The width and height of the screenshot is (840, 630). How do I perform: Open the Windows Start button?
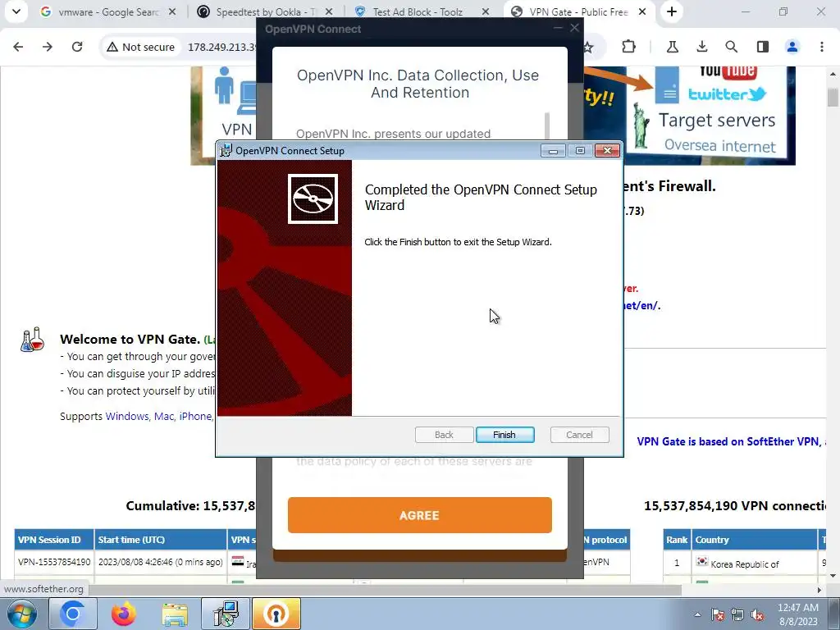21,614
